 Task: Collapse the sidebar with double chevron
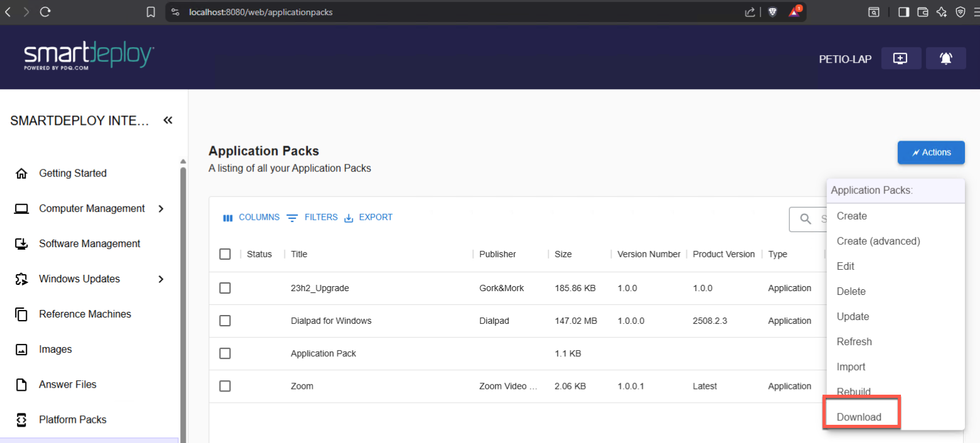(x=168, y=120)
